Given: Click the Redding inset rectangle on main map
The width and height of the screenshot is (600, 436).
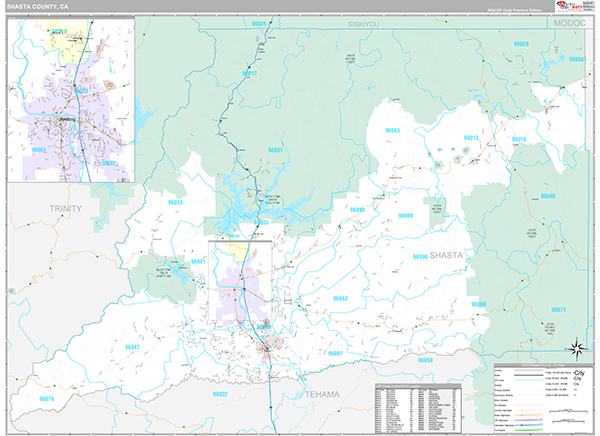Looking at the screenshot, I should (x=240, y=284).
